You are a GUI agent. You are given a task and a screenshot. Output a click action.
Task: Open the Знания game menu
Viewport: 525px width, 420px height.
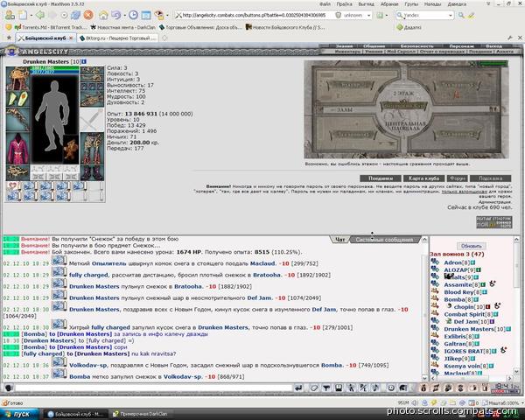click(344, 46)
